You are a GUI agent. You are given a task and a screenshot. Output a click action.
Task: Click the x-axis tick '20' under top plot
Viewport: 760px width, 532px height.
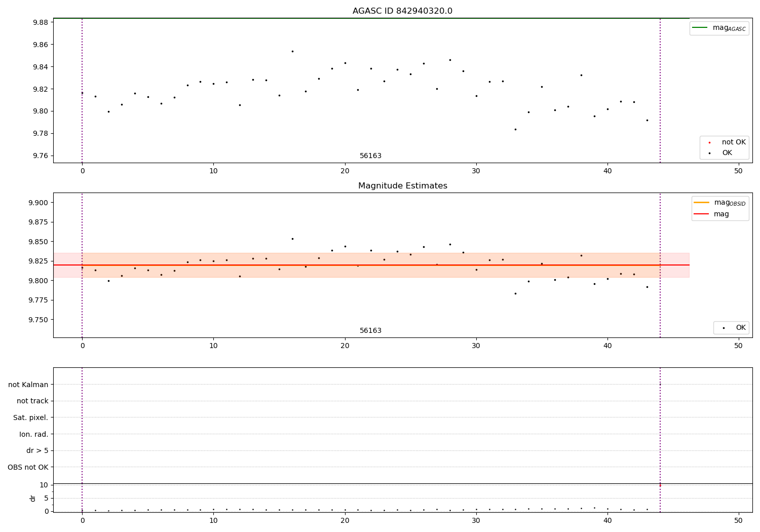345,171
